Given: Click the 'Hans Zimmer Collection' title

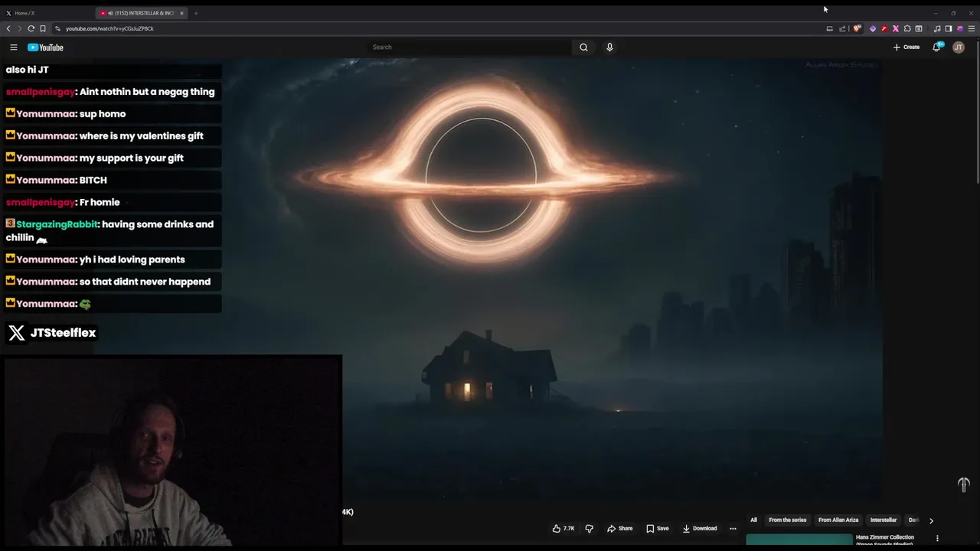Looking at the screenshot, I should [x=884, y=537].
